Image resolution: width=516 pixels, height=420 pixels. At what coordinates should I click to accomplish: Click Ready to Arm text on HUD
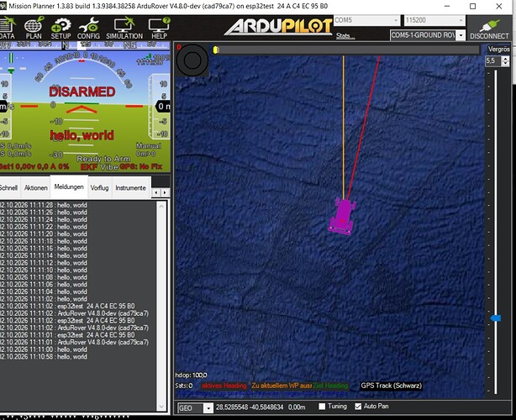[x=103, y=159]
